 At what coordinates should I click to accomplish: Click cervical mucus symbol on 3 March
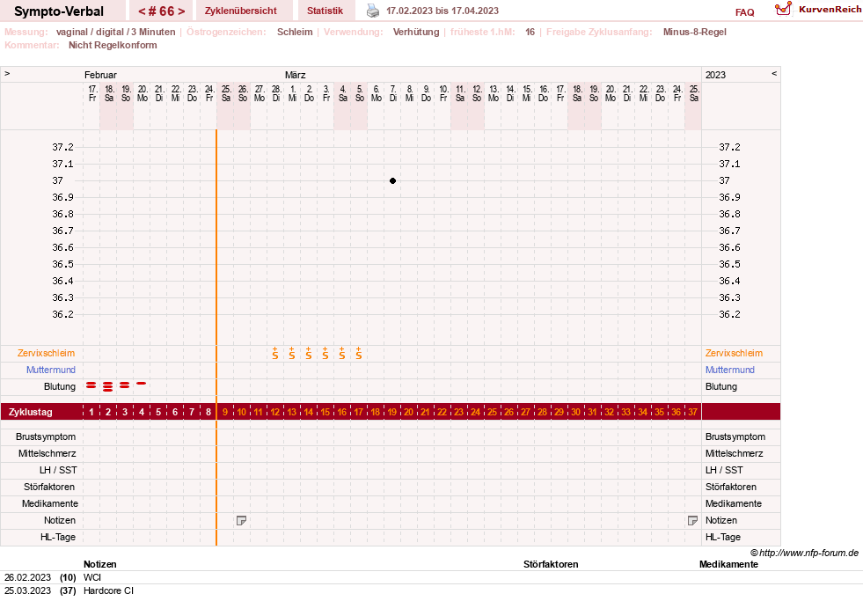[x=325, y=354]
